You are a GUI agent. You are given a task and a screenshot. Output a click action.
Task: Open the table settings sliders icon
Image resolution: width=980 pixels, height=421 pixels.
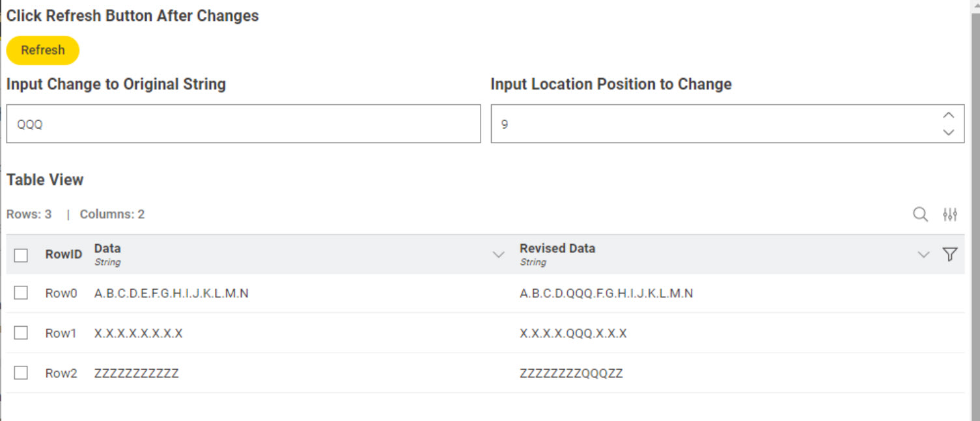pyautogui.click(x=950, y=214)
